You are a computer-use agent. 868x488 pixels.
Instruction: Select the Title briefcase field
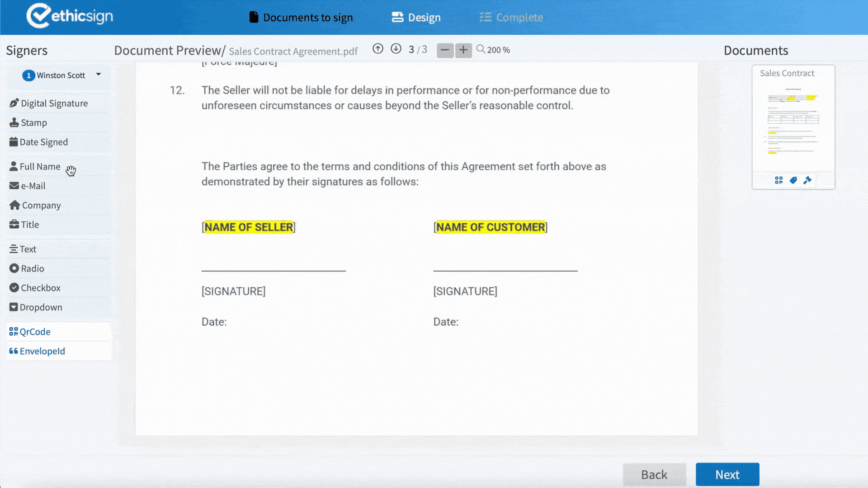point(24,225)
